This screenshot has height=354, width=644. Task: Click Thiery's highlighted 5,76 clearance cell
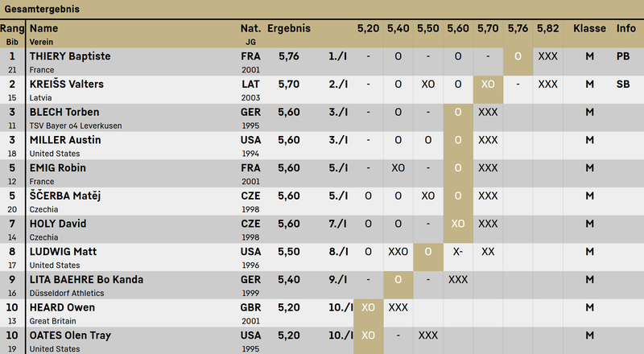click(x=518, y=57)
